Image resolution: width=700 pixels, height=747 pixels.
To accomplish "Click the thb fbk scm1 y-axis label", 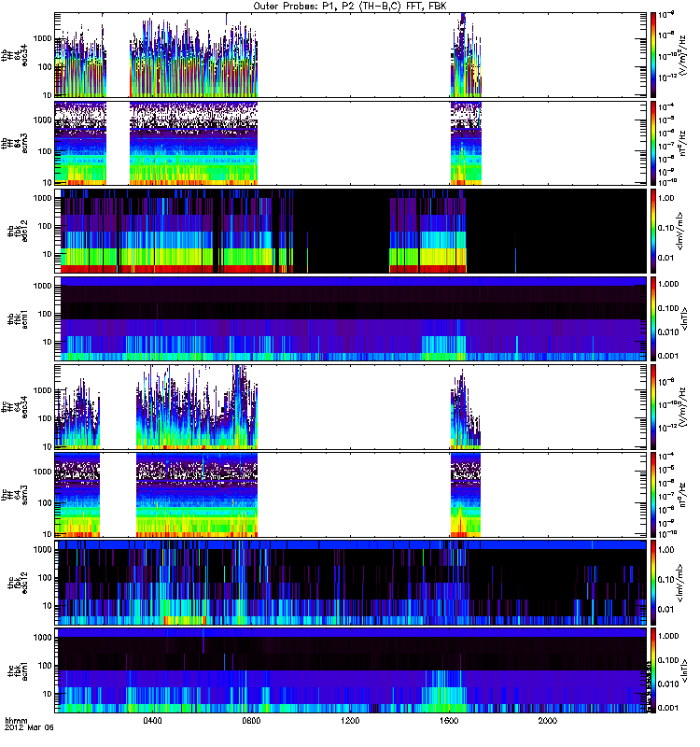I will (x=18, y=318).
